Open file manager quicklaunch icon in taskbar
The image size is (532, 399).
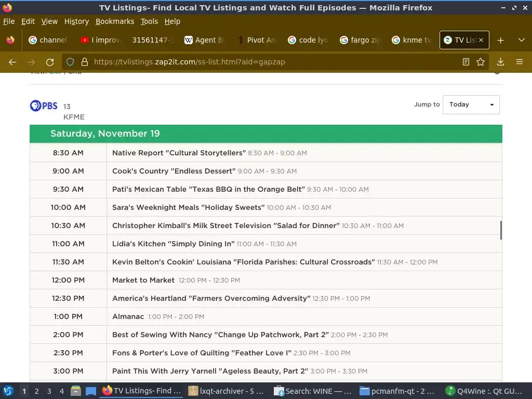76,391
